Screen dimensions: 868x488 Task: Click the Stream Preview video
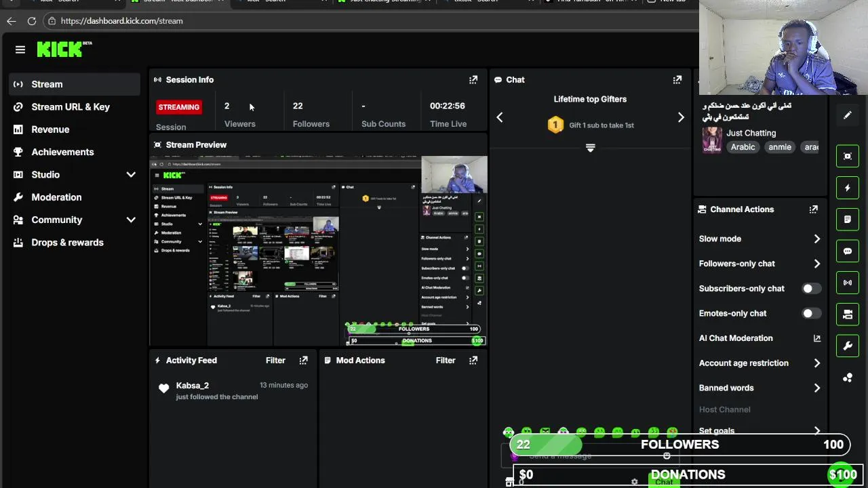(318, 251)
